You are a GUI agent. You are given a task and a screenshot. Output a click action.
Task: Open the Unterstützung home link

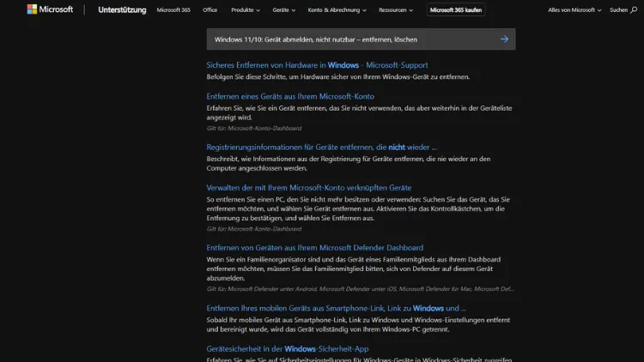122,9
